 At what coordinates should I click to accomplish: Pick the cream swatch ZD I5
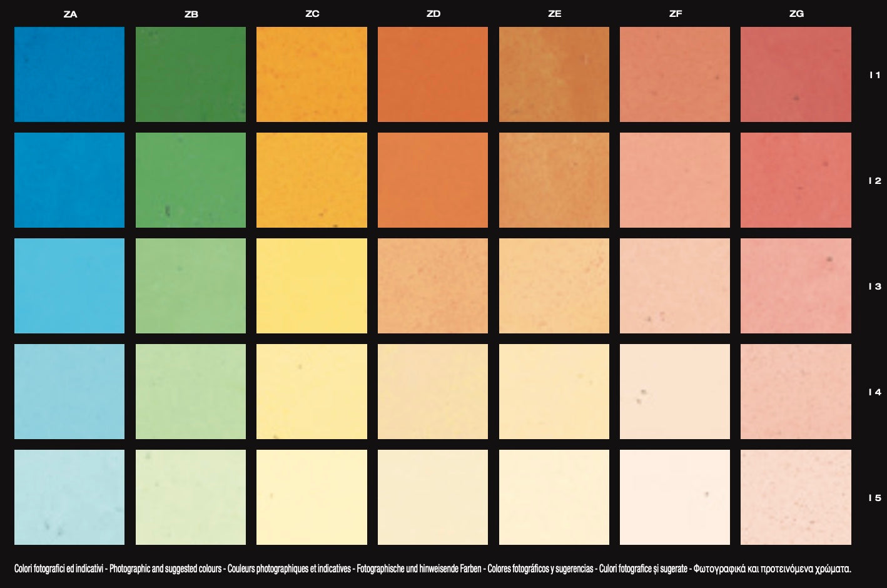pyautogui.click(x=433, y=497)
